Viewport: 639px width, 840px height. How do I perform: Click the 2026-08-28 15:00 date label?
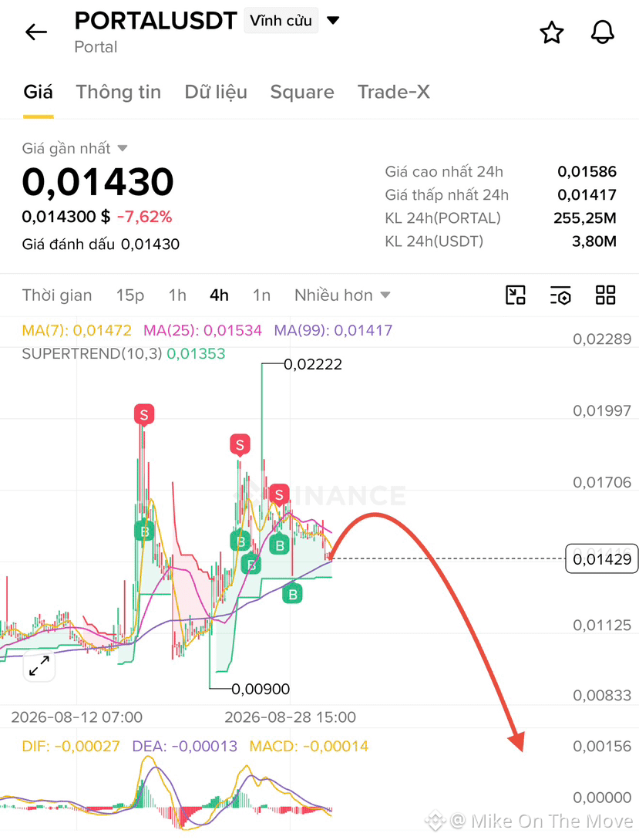(x=290, y=717)
